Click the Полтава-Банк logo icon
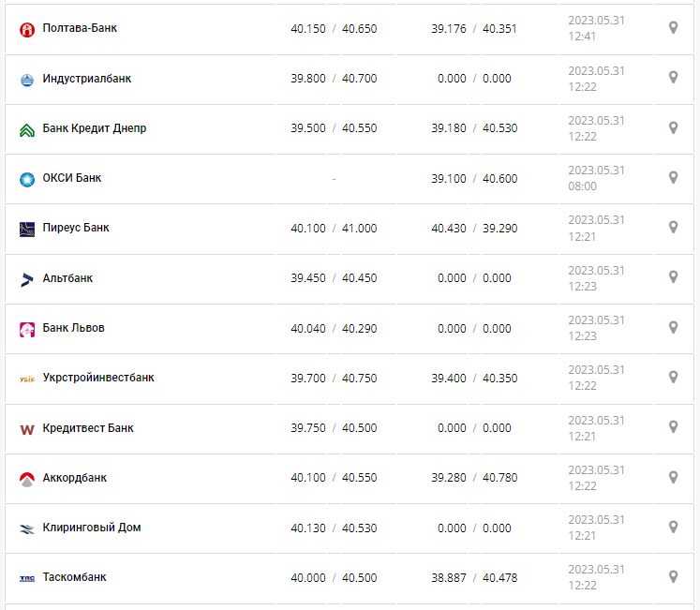This screenshot has height=610, width=700. point(26,29)
